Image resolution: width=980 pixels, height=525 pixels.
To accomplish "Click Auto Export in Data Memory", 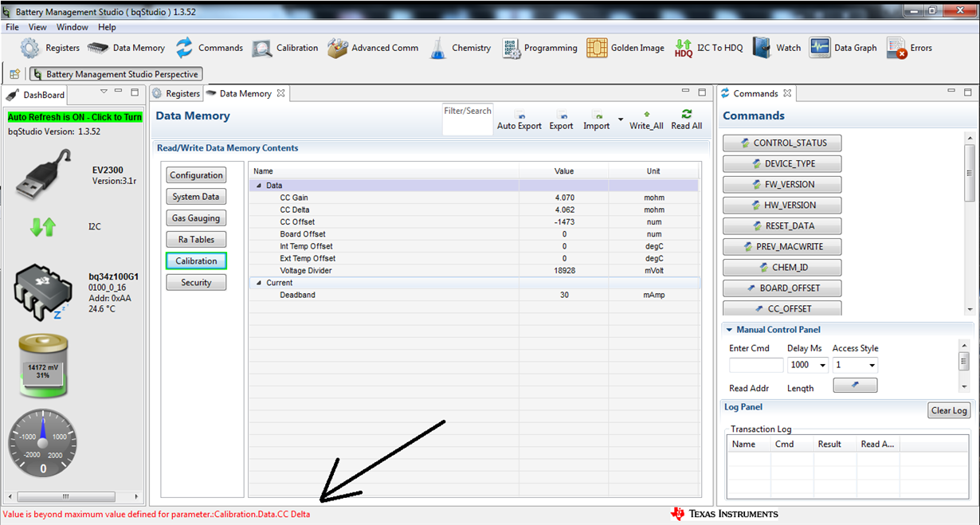I will pos(519,120).
